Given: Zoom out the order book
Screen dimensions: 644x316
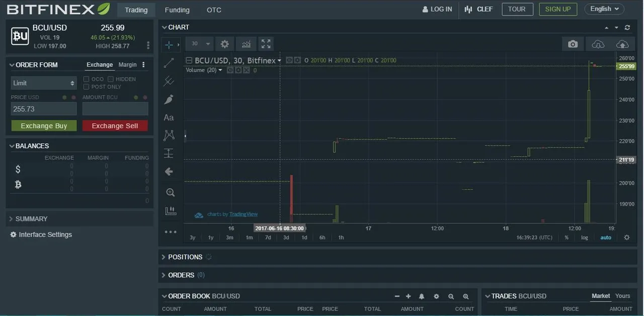Looking at the screenshot, I should point(451,296).
